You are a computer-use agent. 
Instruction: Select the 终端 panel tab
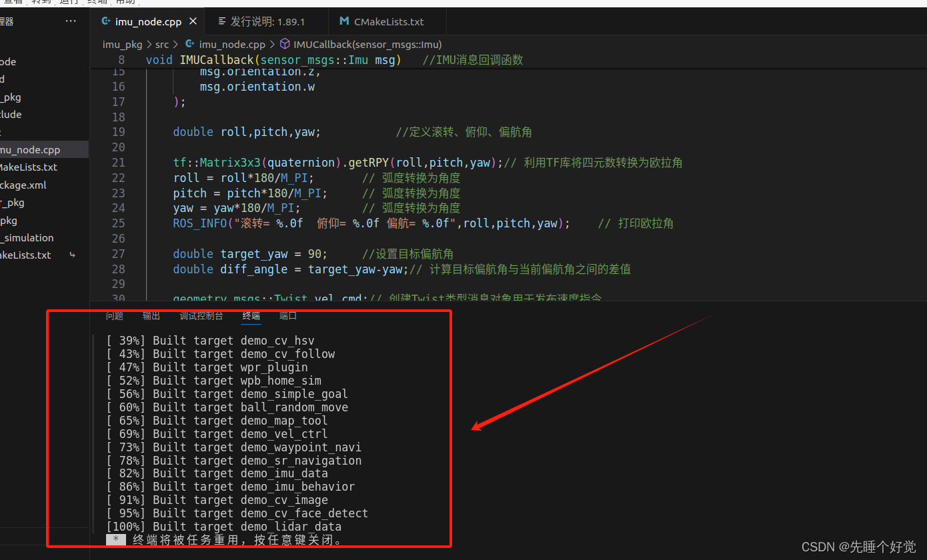(251, 316)
